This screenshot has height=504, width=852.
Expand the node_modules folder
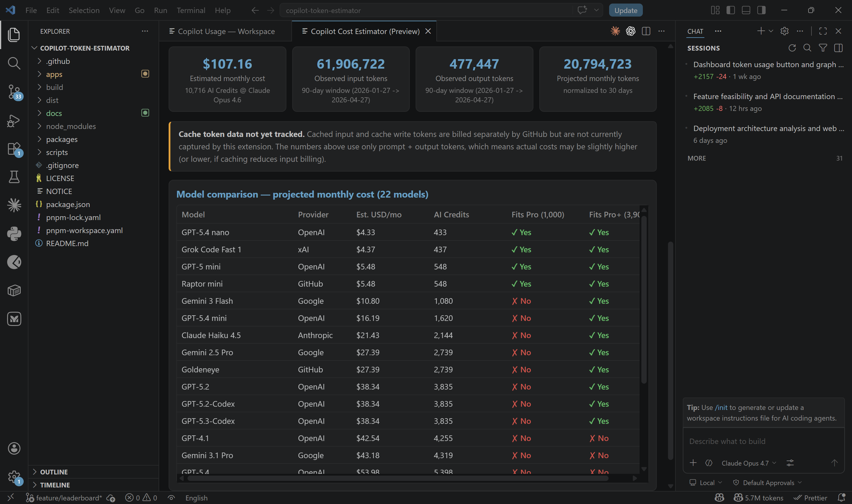coord(39,126)
